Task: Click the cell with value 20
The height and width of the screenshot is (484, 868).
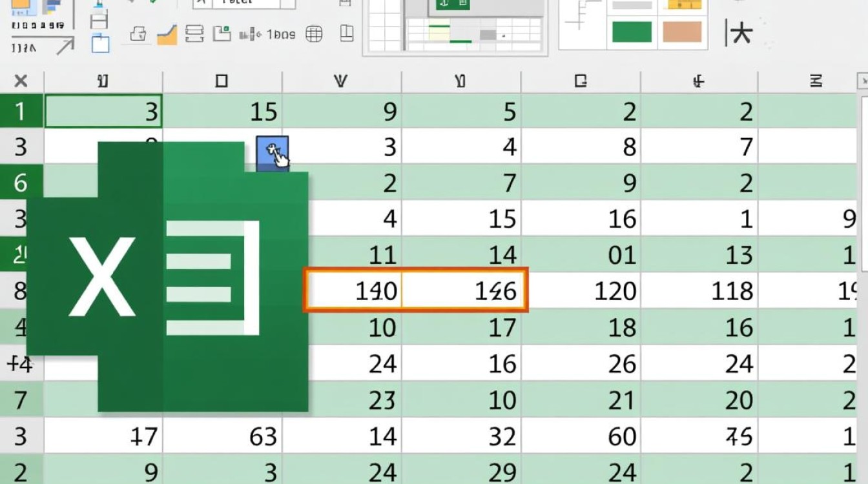Action: [x=699, y=400]
